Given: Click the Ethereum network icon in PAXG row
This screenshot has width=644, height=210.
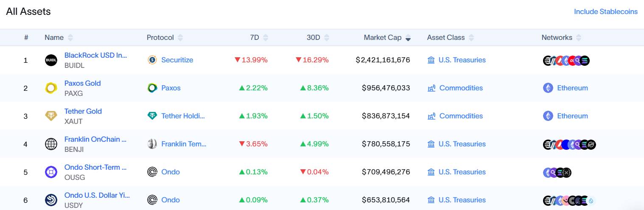Looking at the screenshot, I should tap(548, 88).
